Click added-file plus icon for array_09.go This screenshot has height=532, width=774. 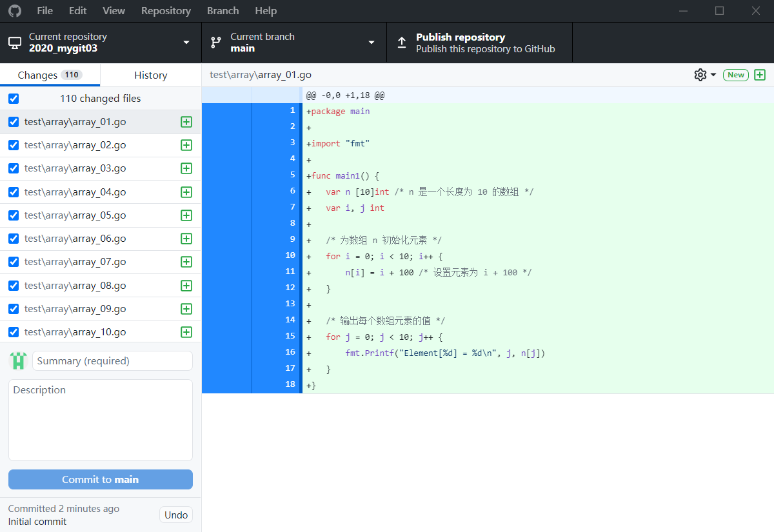[186, 309]
